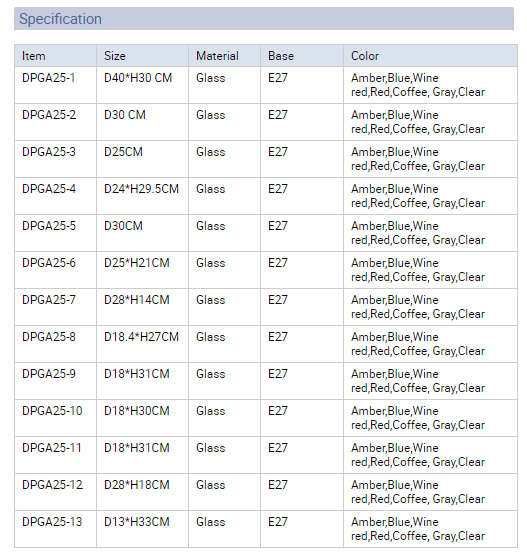Select the Size column header
Screen dimensions: 527x556
(142, 56)
